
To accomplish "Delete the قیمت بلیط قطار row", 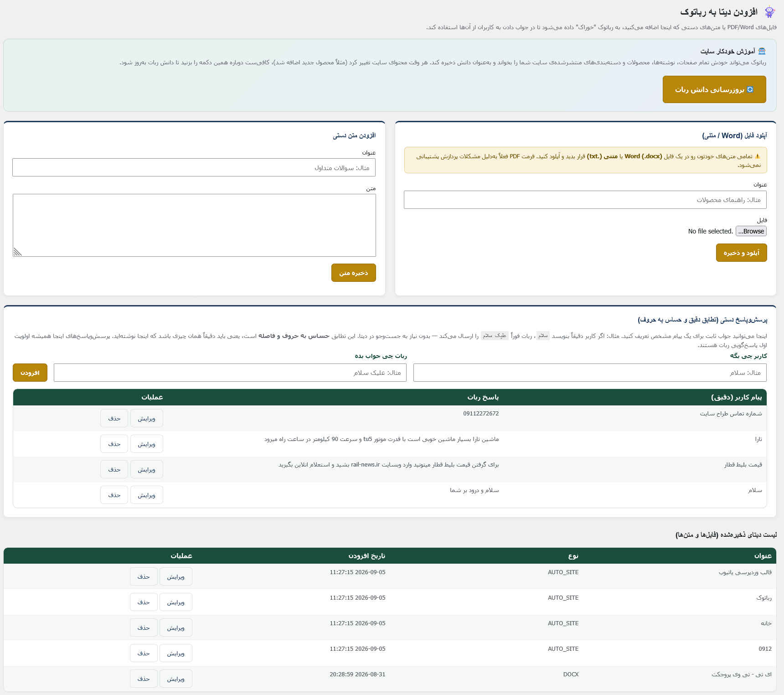I will [x=114, y=469].
